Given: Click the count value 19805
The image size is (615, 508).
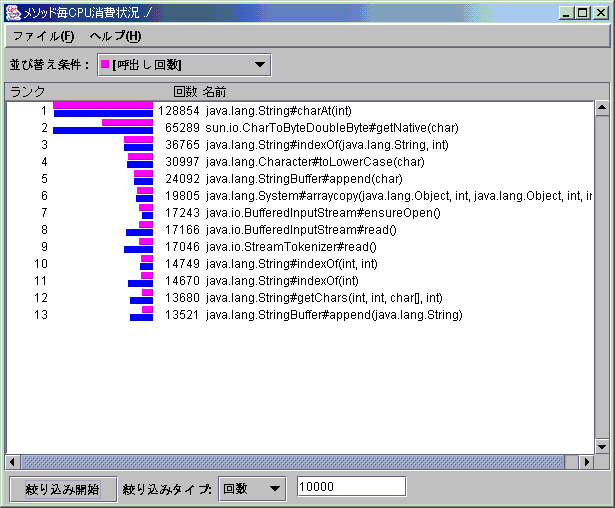Looking at the screenshot, I should click(x=182, y=196).
